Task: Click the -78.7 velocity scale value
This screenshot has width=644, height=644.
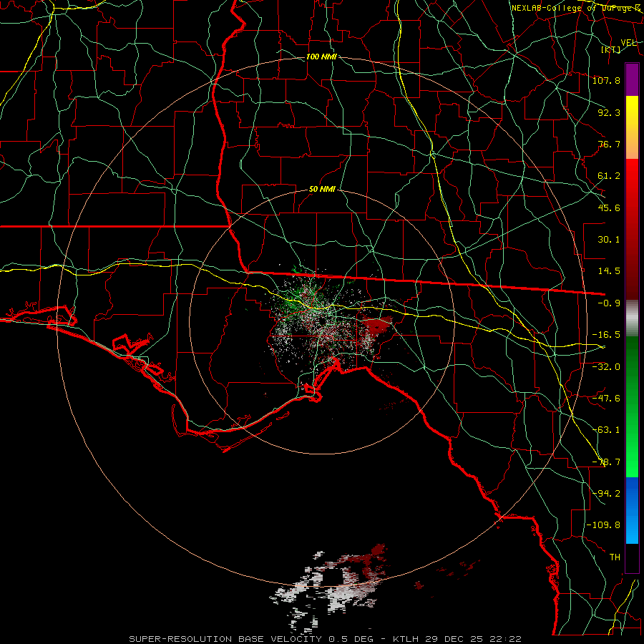Action: pyautogui.click(x=606, y=462)
